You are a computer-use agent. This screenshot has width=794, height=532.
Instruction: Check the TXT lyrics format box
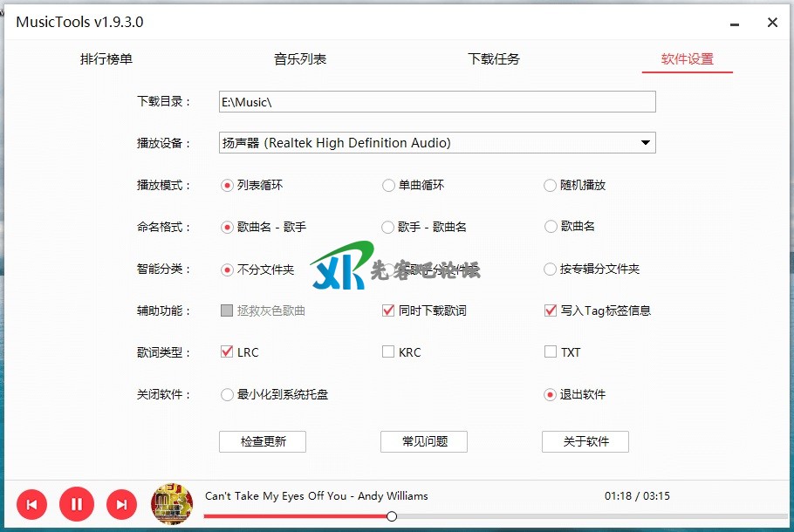tap(550, 352)
